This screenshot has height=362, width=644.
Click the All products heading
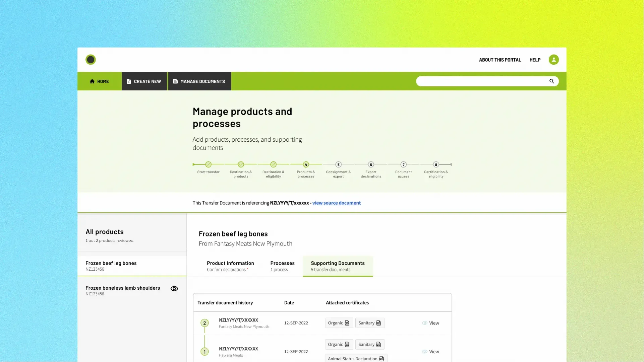[104, 232]
